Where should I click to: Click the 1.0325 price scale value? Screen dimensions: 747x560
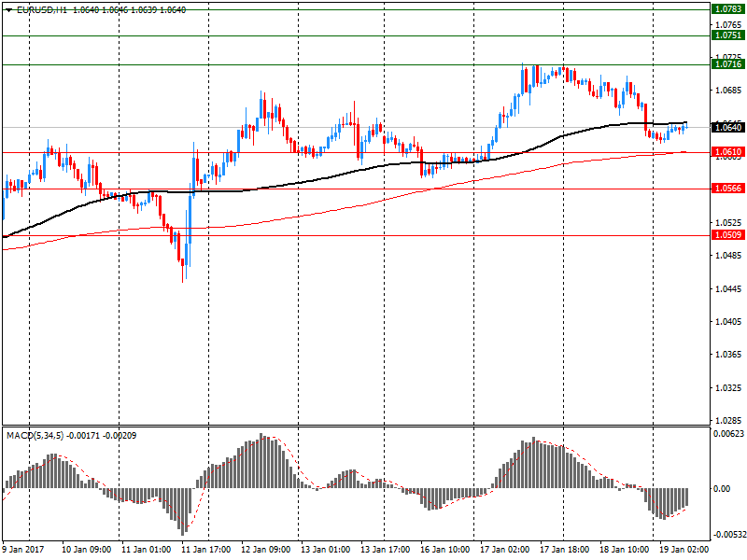tap(728, 388)
